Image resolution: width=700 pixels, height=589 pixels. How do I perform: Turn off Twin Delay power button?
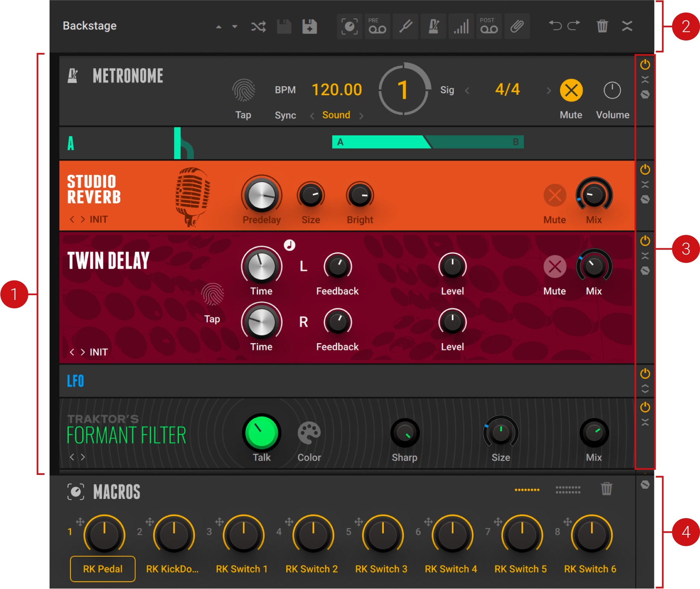click(x=645, y=241)
